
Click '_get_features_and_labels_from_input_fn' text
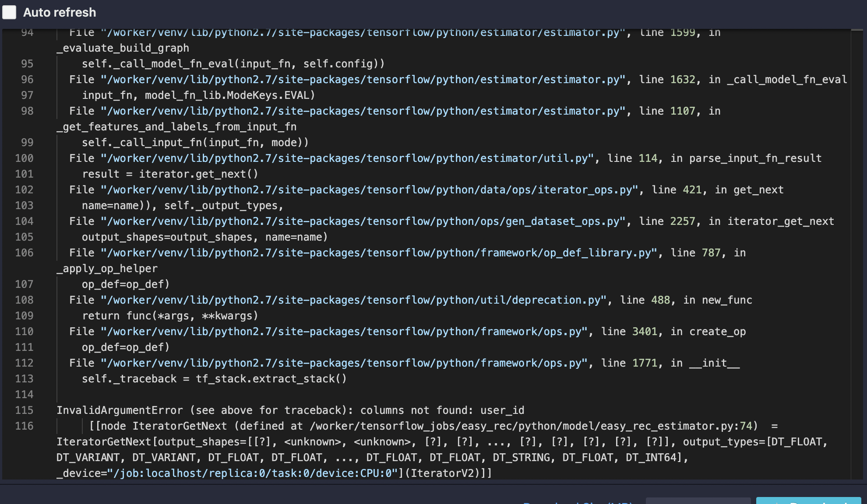pyautogui.click(x=176, y=127)
